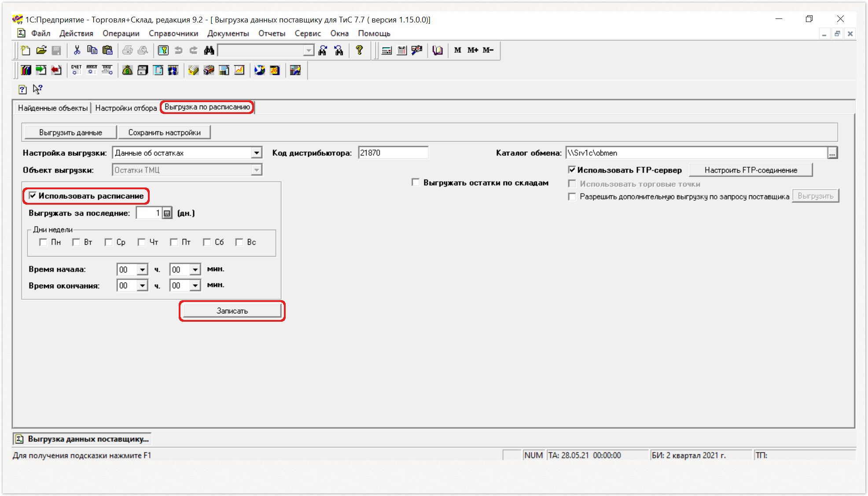
Task: Check the Вс weekday checkbox
Action: 239,242
